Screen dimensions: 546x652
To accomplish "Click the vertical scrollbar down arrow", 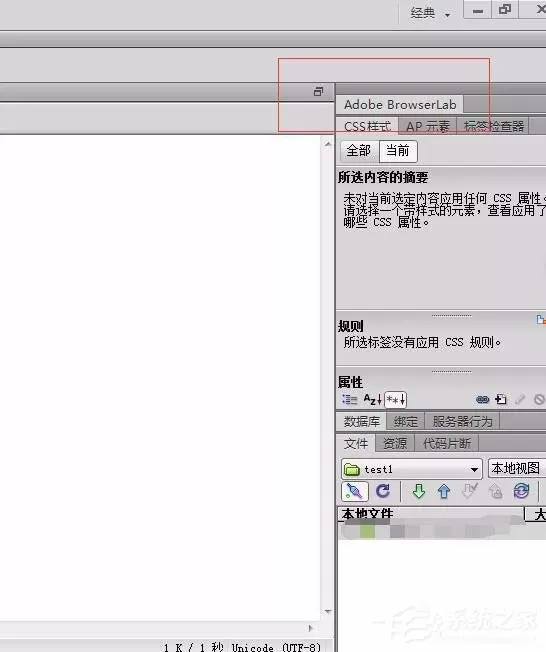I will pyautogui.click(x=328, y=611).
